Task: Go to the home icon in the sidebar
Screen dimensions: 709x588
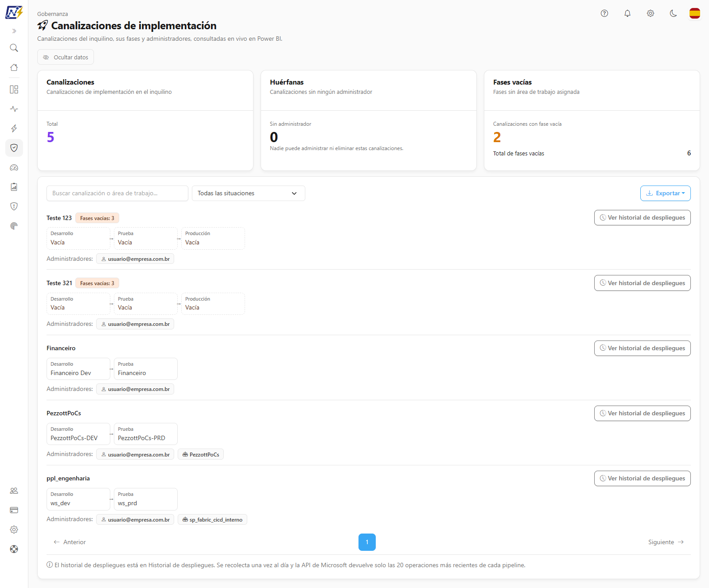Action: click(14, 67)
